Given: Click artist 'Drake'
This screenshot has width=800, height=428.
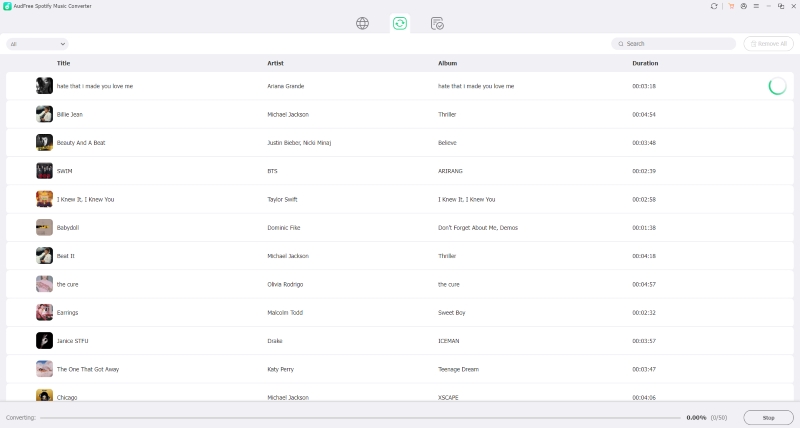Looking at the screenshot, I should pos(274,341).
